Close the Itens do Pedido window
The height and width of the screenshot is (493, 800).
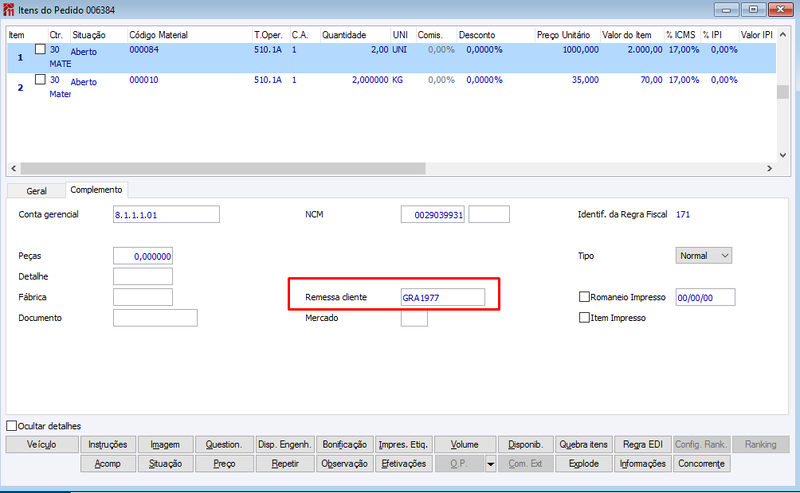(x=781, y=10)
